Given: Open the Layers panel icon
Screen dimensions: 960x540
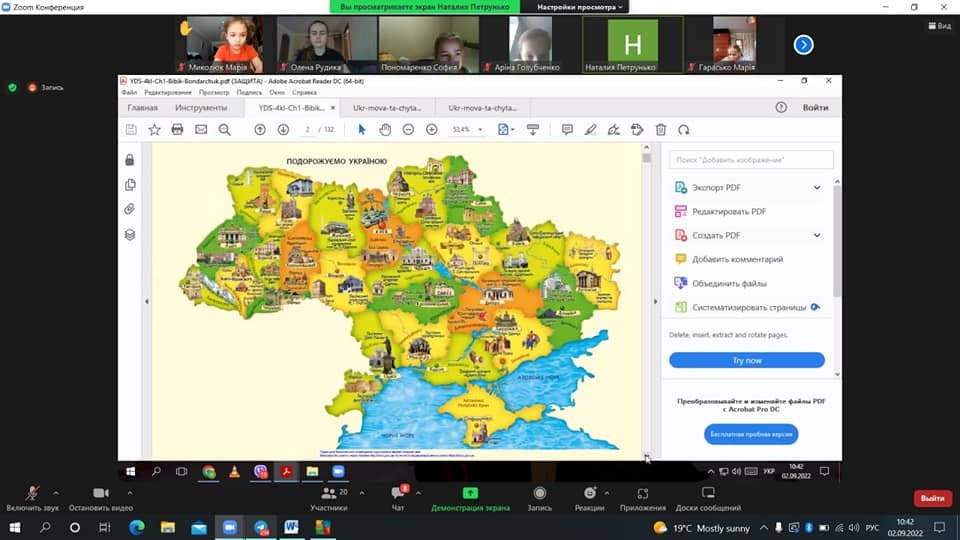Looking at the screenshot, I should pos(130,234).
